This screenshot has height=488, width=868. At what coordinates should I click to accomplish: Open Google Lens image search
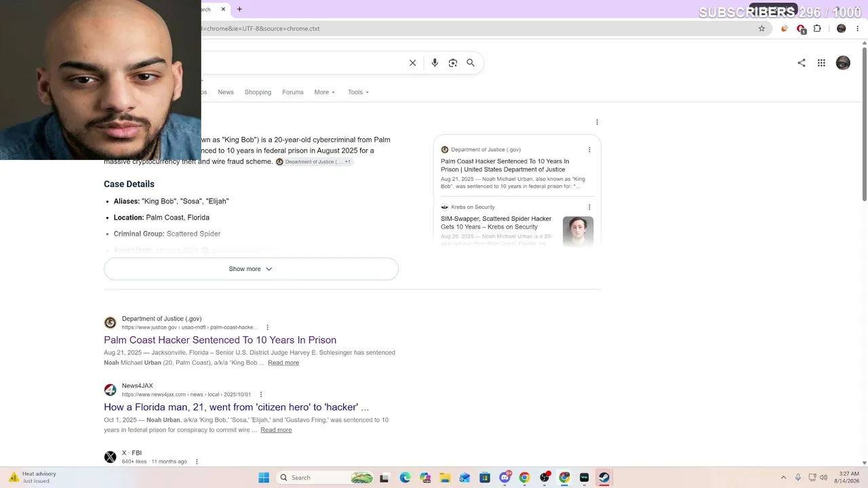(x=453, y=63)
